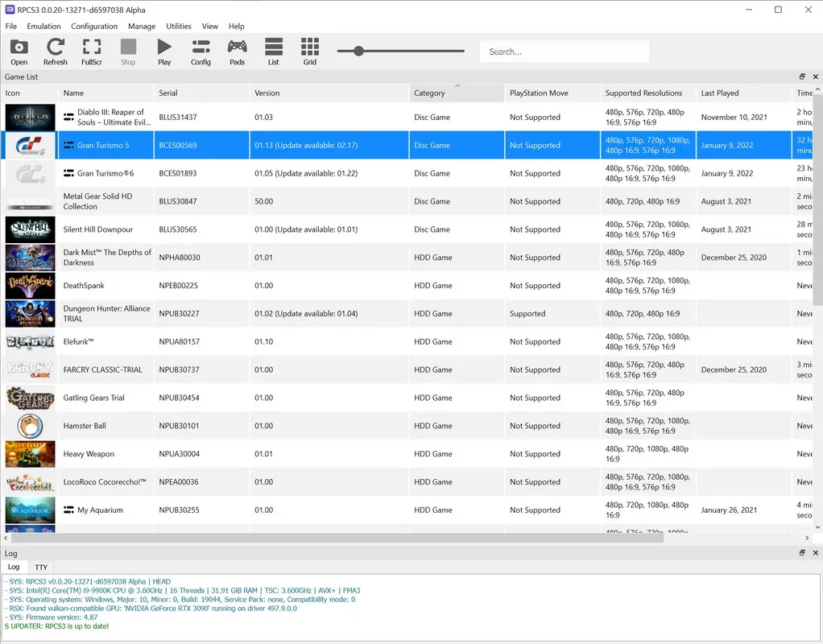The image size is (823, 644).
Task: Open the Pads controller settings
Action: tap(238, 52)
